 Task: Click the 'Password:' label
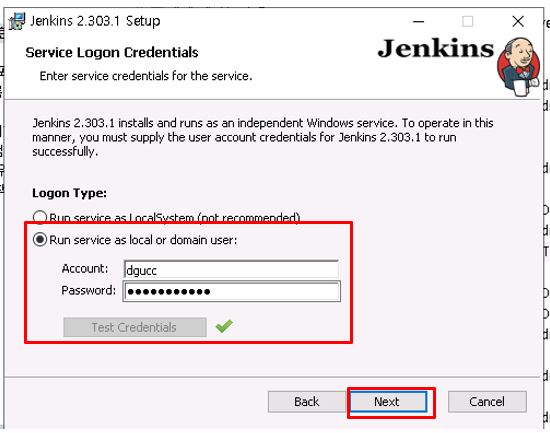pos(88,290)
